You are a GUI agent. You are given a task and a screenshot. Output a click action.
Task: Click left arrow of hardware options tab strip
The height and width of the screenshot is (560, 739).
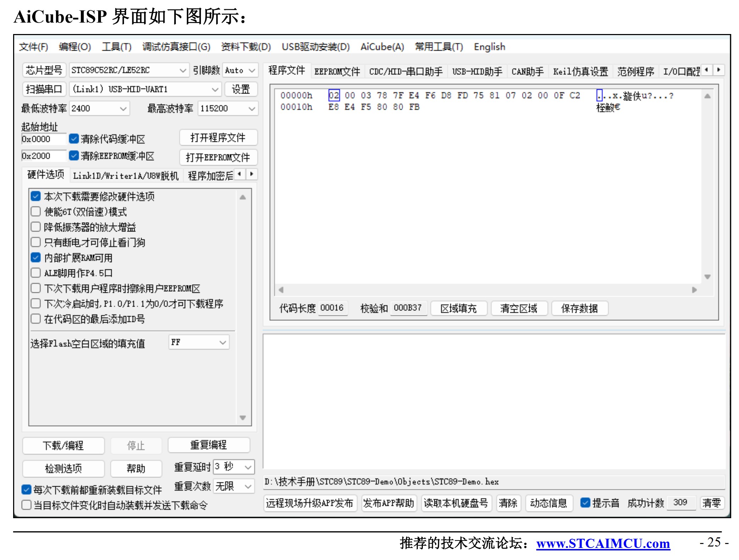tap(240, 174)
